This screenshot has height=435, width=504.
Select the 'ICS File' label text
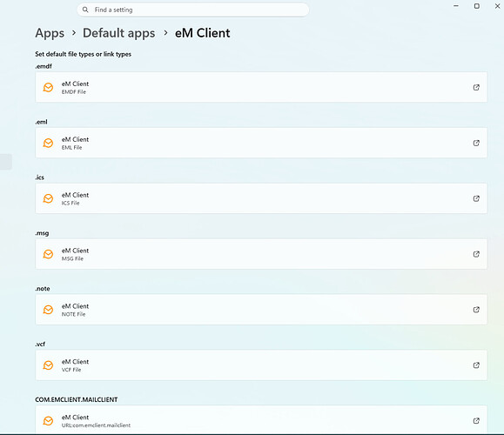[x=71, y=203]
